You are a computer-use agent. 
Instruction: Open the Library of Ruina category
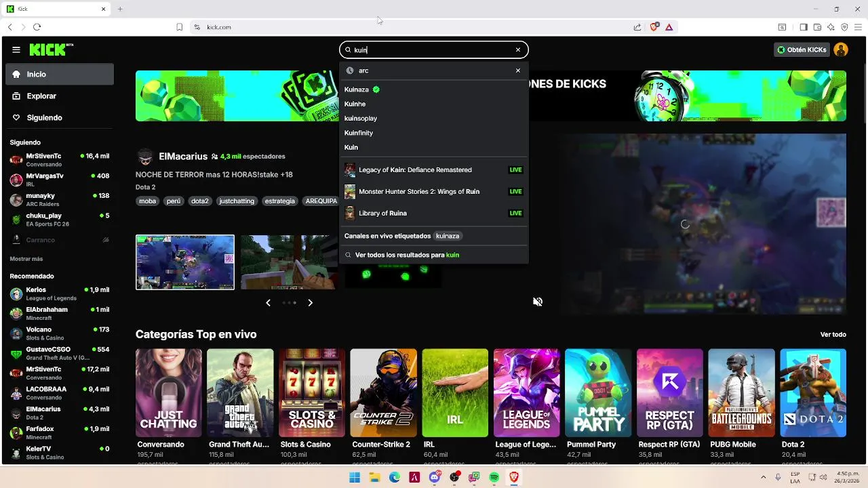433,213
